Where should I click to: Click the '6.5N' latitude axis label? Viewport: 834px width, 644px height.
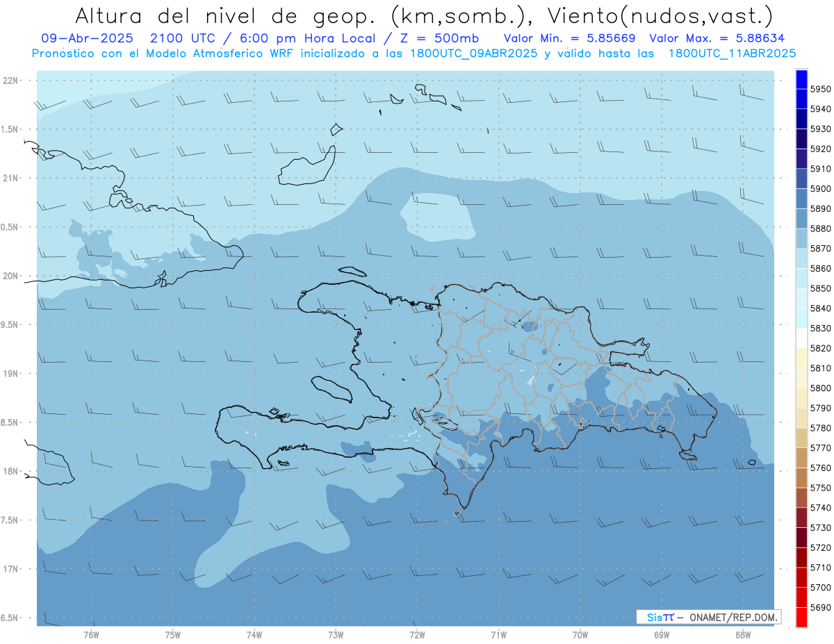10,618
